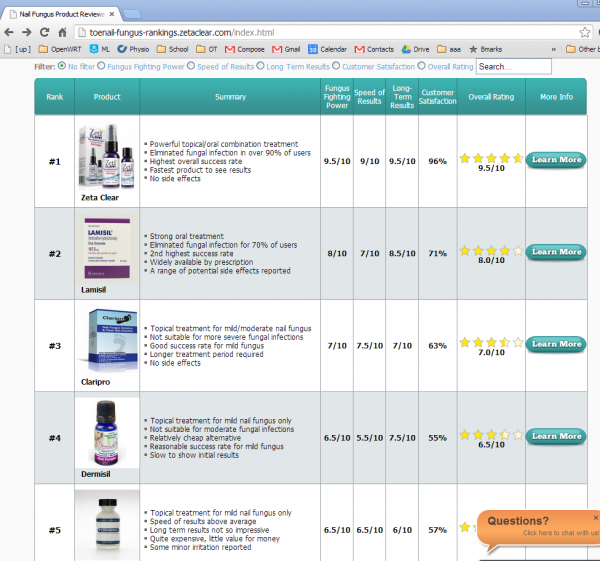The width and height of the screenshot is (600, 561).
Task: Click the 96% satisfaction value for Zeta Clear
Action: [438, 161]
